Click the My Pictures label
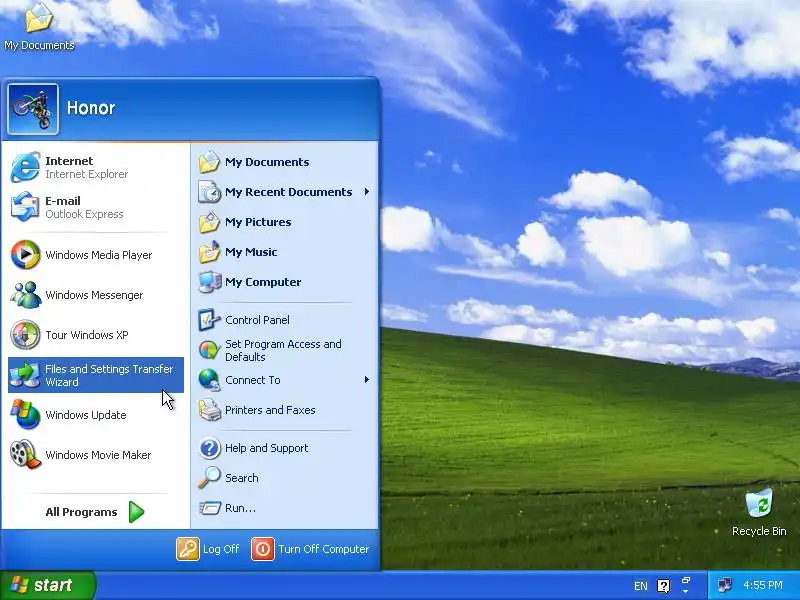This screenshot has height=600, width=800. (258, 222)
